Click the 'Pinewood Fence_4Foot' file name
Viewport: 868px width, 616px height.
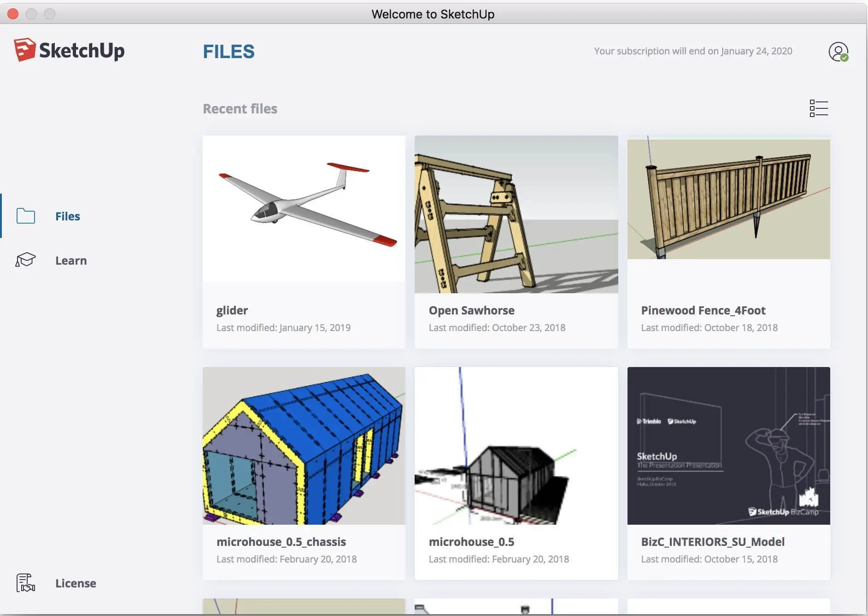click(703, 310)
